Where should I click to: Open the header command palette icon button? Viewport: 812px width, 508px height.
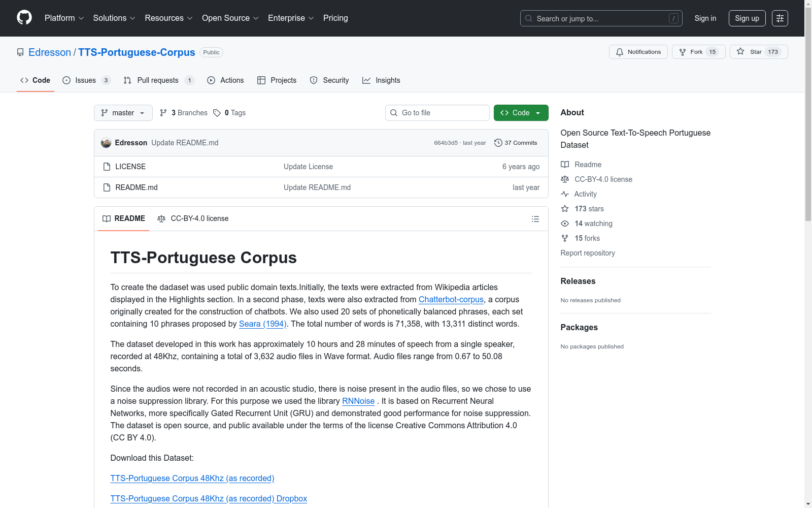coord(780,18)
